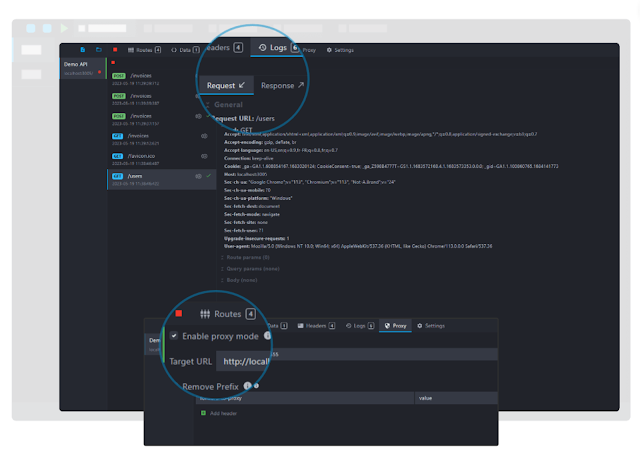Switch to the Request sub-tab
This screenshot has width=640, height=472.
[226, 85]
